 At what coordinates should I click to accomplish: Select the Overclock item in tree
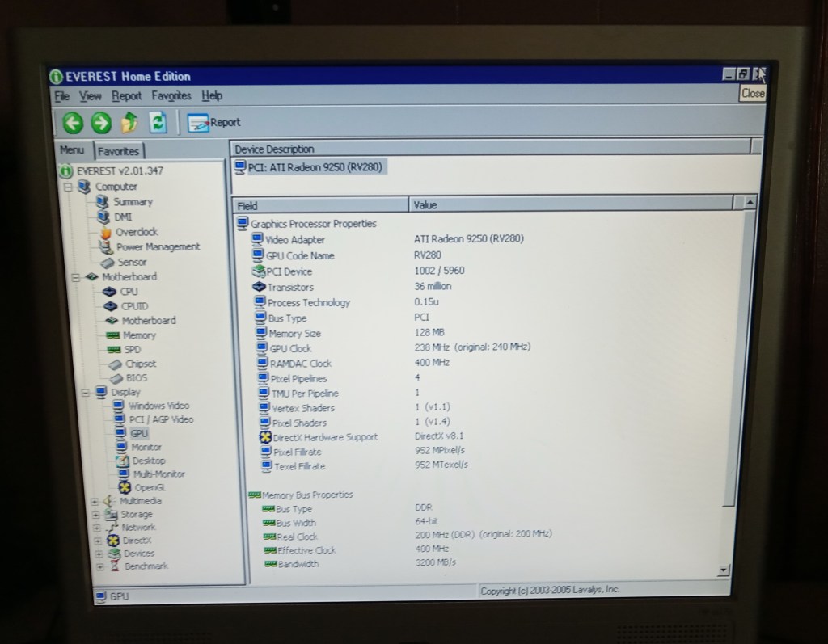coord(136,232)
